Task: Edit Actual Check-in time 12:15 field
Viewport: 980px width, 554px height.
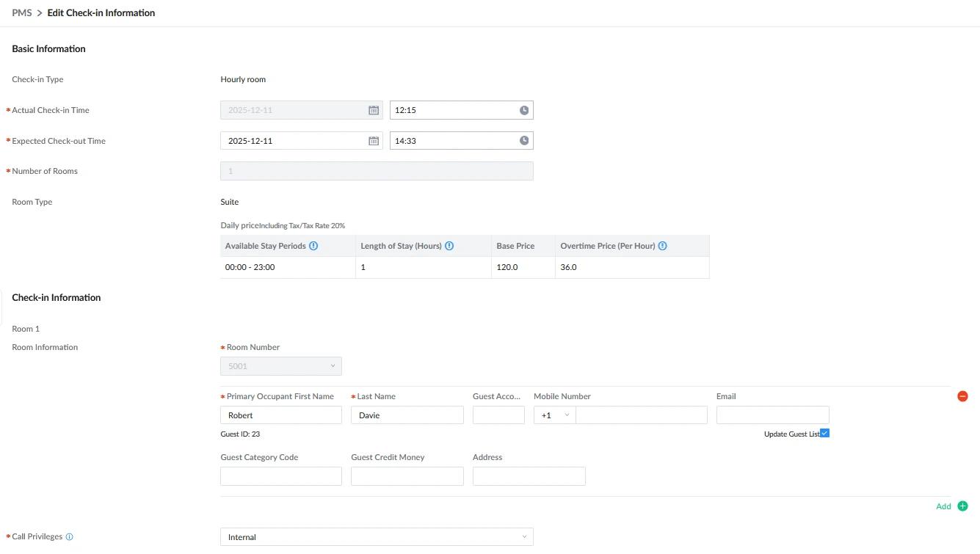Action: [461, 110]
